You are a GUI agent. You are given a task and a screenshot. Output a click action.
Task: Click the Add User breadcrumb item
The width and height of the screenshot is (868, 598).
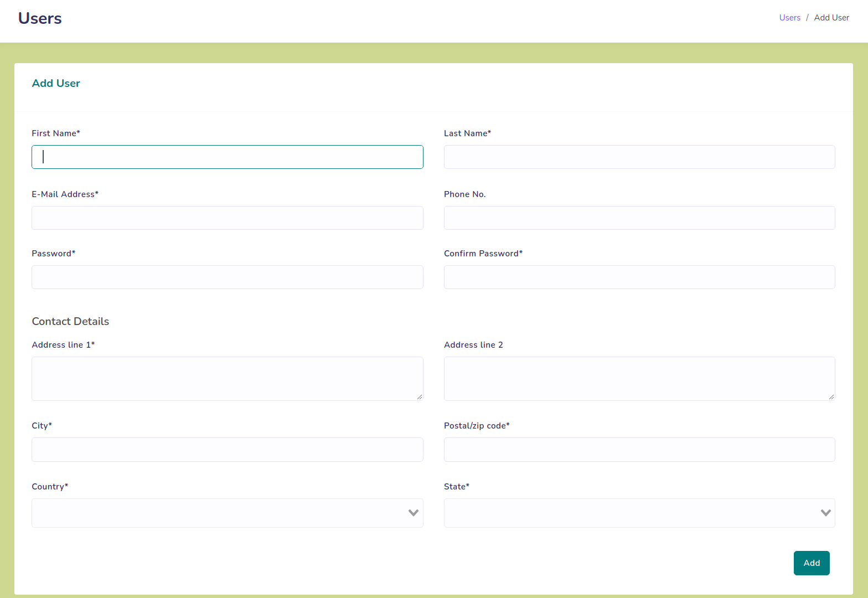point(831,18)
